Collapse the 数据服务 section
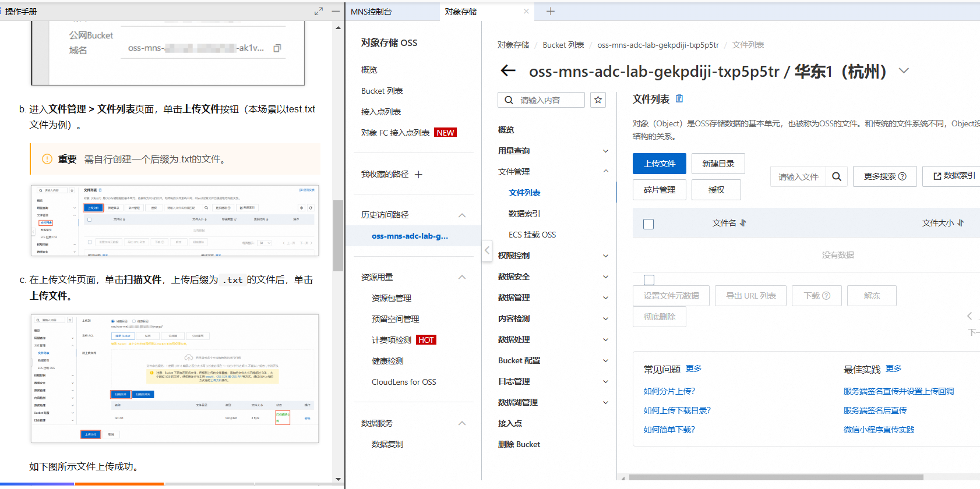The image size is (980, 489). (462, 423)
